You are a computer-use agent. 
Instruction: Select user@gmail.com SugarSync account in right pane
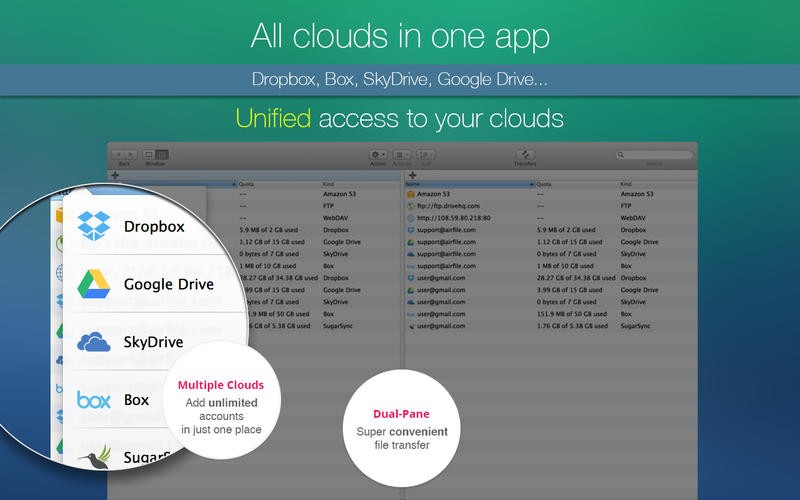[x=551, y=326]
